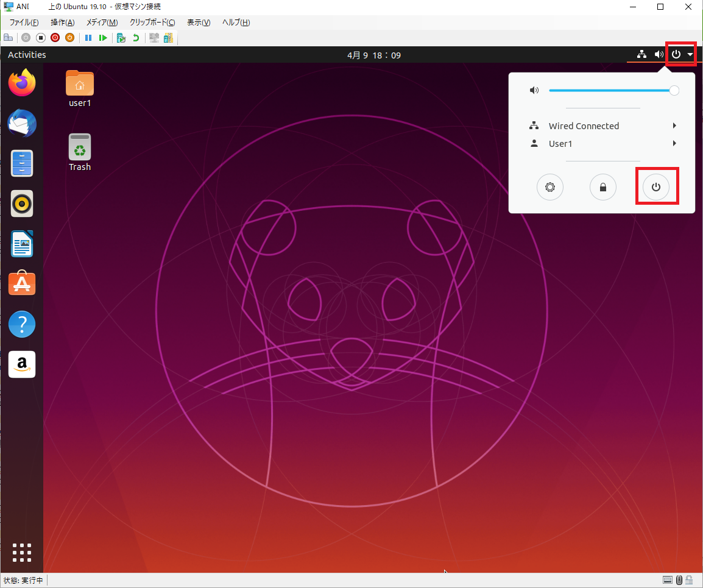
Task: Select the user1 home folder on desktop
Action: [x=80, y=89]
